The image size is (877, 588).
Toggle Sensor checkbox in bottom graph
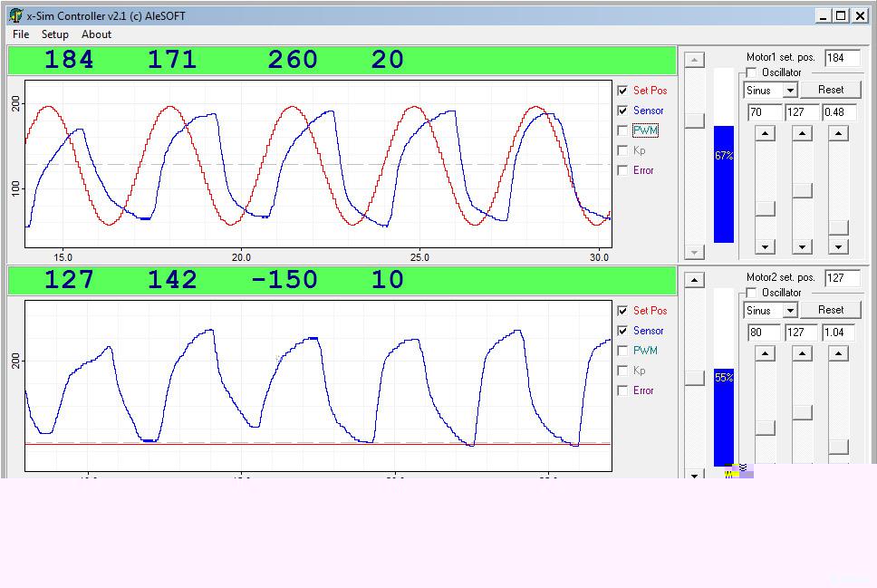coord(622,331)
